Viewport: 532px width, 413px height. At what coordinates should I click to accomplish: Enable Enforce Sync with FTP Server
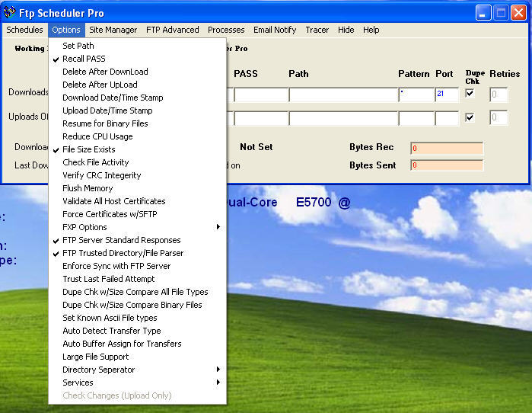[138, 266]
